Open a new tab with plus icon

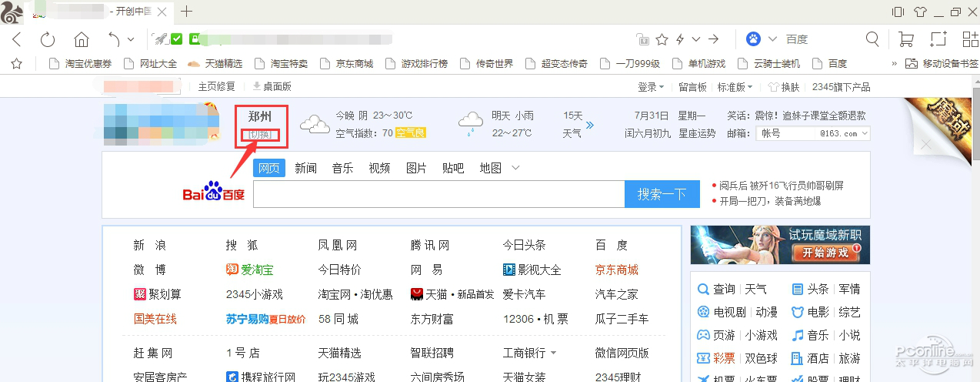[186, 12]
